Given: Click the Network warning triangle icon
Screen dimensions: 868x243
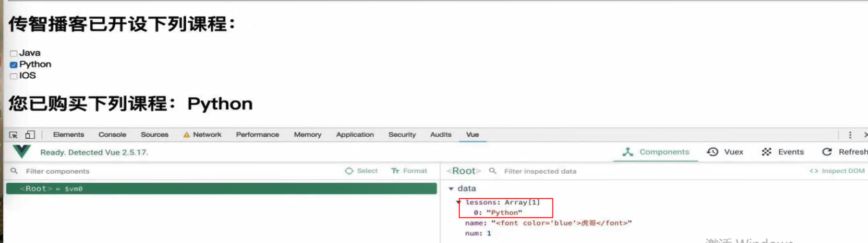Looking at the screenshot, I should click(186, 135).
